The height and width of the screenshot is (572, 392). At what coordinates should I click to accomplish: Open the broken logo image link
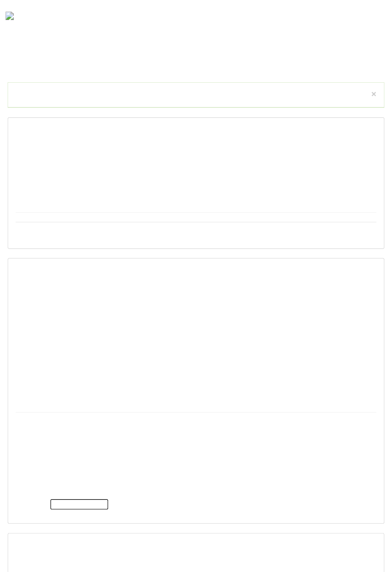pos(10,16)
